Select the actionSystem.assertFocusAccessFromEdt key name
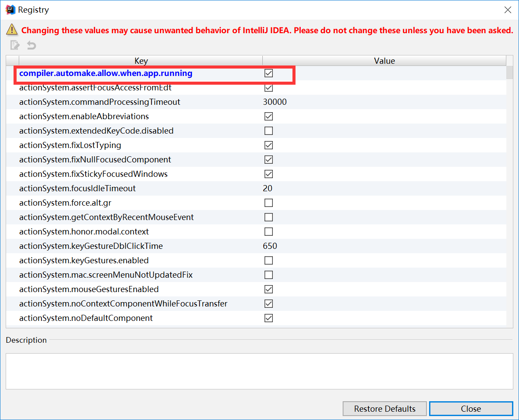The image size is (519, 420). click(95, 88)
